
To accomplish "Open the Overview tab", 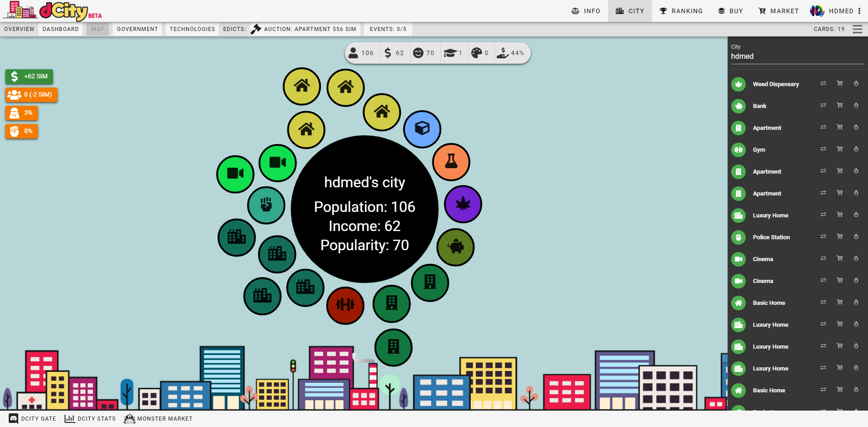I will point(19,29).
